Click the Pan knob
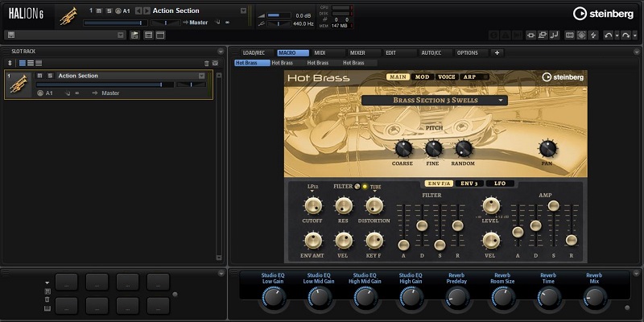This screenshot has width=644, height=322. (548, 148)
